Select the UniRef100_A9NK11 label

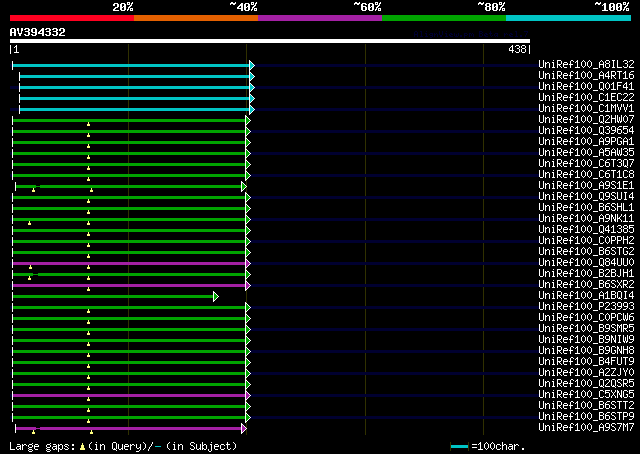coord(586,218)
